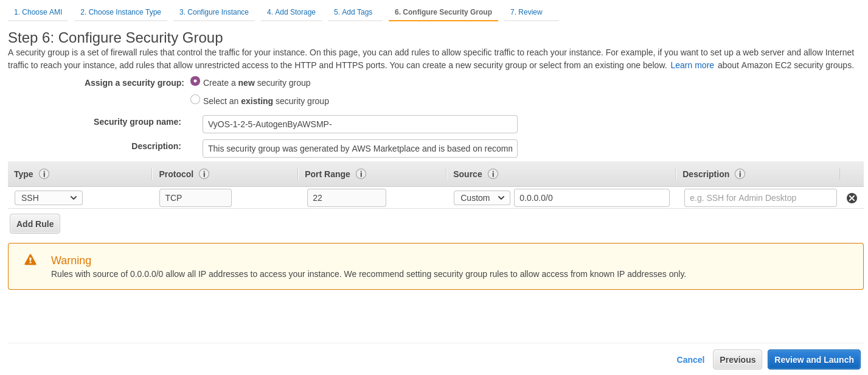Click the Protocol column info icon
This screenshot has height=375, width=868.
coord(204,174)
